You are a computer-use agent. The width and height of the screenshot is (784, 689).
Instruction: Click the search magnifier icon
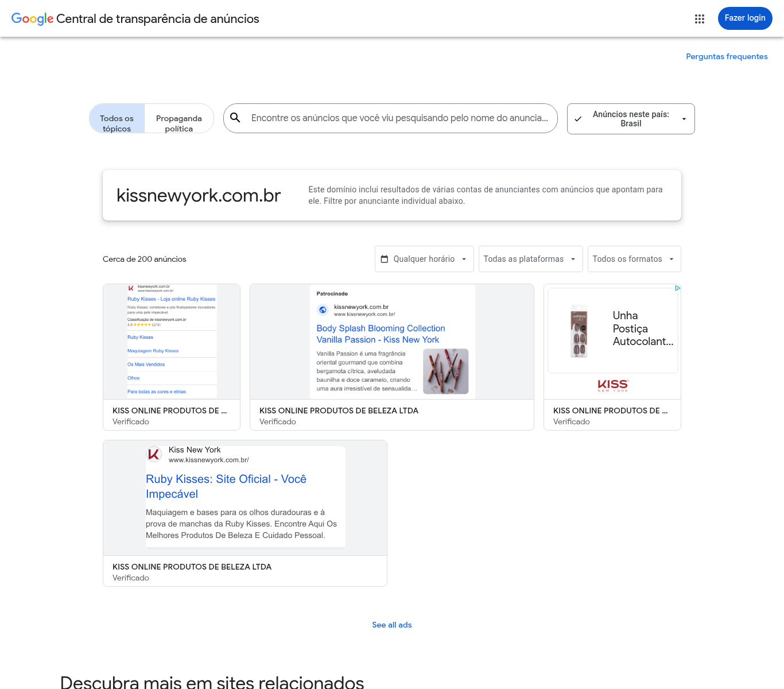coord(235,118)
